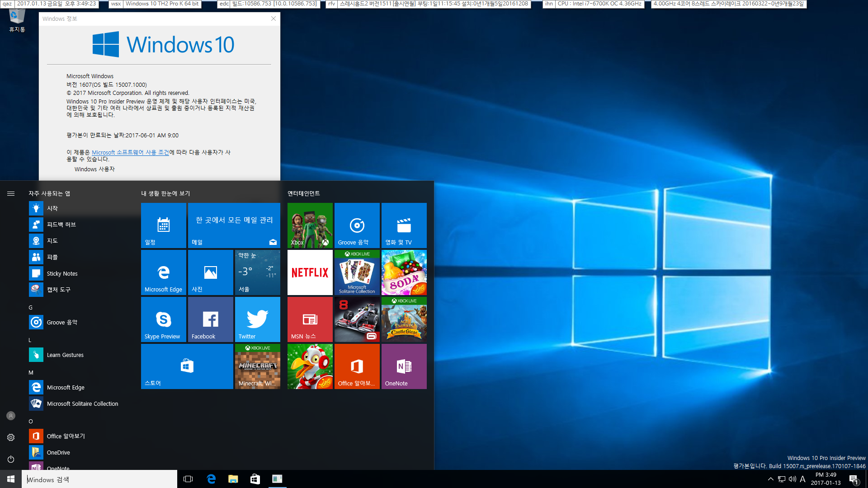Open the Recycle Bin (휴지통) desktop icon
Viewport: 868px width, 488px height.
[x=17, y=21]
